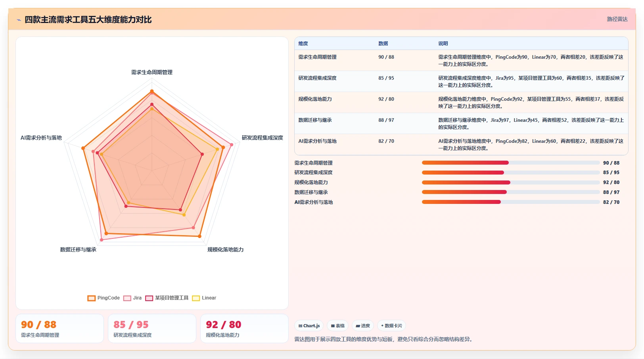Screen dimensions: 644x359
Task: Click the AI需求分析与落地 radar axis label
Action: click(x=41, y=138)
